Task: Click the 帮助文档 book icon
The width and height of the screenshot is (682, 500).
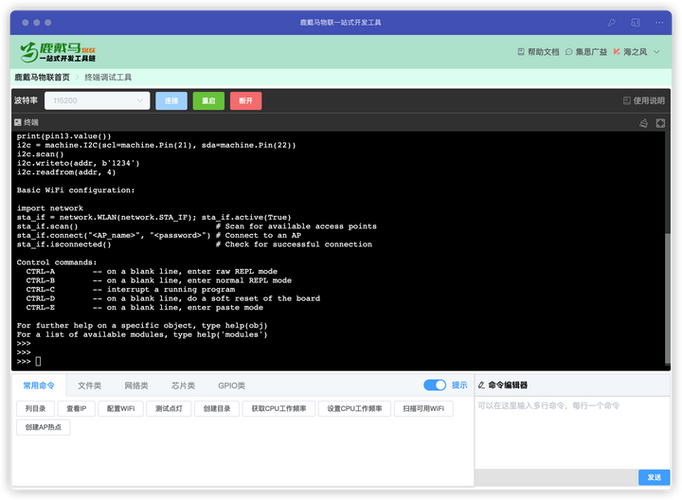Action: click(521, 52)
